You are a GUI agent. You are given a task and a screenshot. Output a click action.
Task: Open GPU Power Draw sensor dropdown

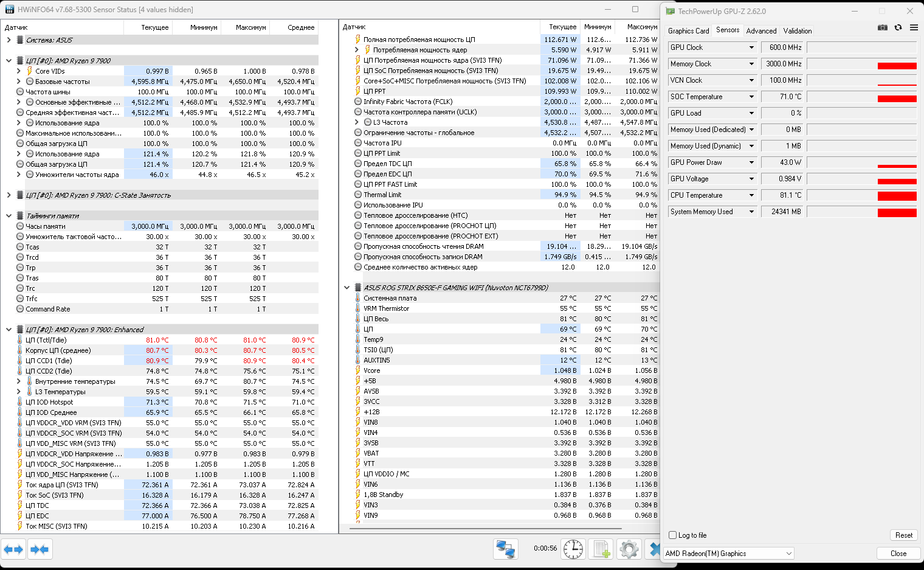[751, 162]
